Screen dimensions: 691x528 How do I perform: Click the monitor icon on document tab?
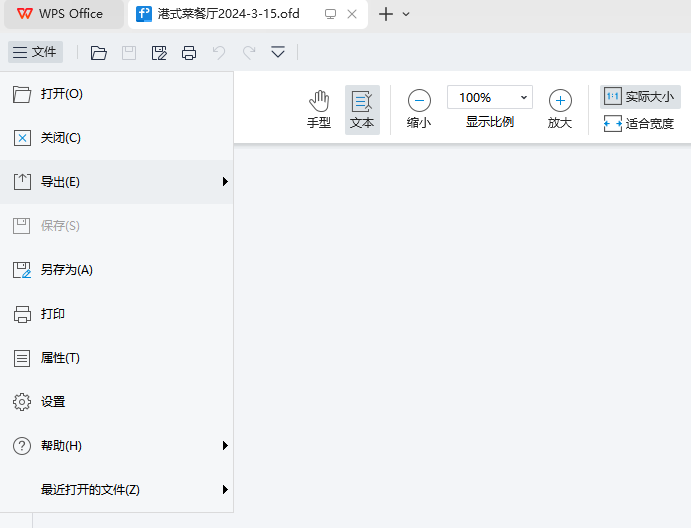[x=331, y=14]
